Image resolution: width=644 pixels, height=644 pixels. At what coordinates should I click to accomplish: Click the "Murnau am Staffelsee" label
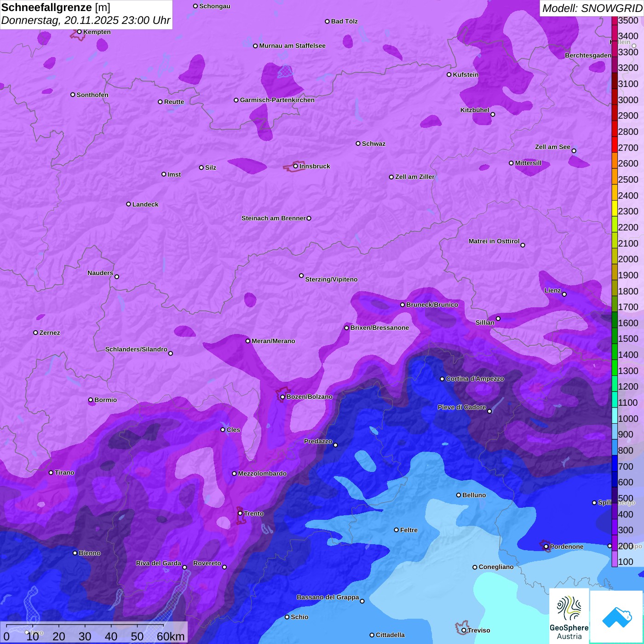point(293,46)
